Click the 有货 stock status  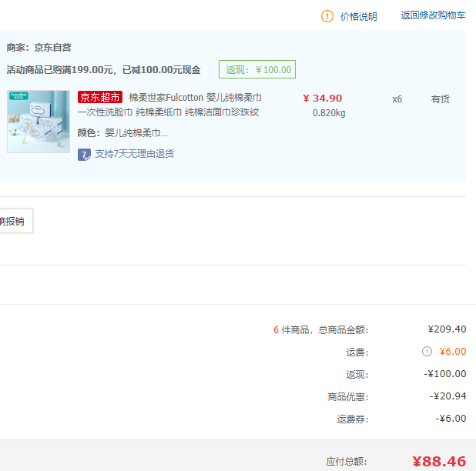click(440, 99)
